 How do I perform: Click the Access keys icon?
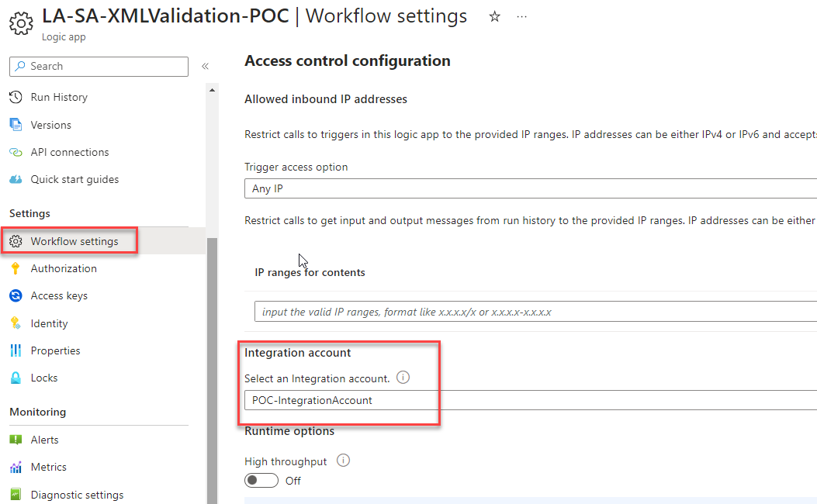tap(16, 295)
